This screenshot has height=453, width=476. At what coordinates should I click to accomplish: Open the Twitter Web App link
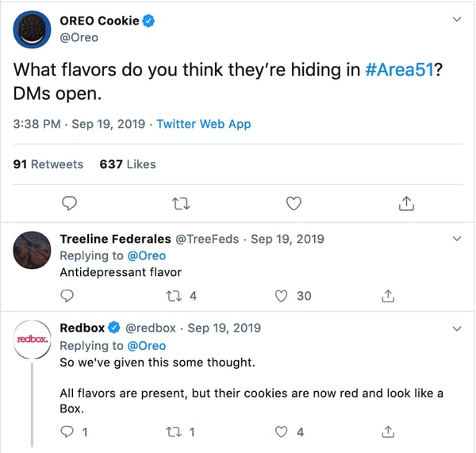[x=204, y=124]
